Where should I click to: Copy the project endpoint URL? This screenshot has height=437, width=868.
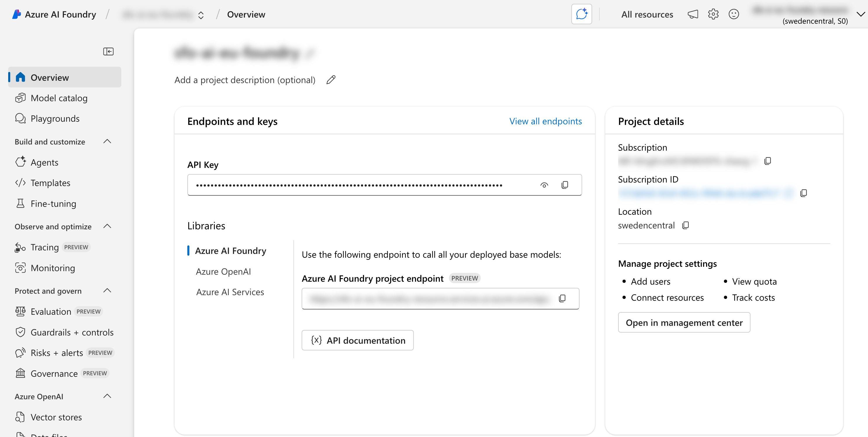[562, 298]
